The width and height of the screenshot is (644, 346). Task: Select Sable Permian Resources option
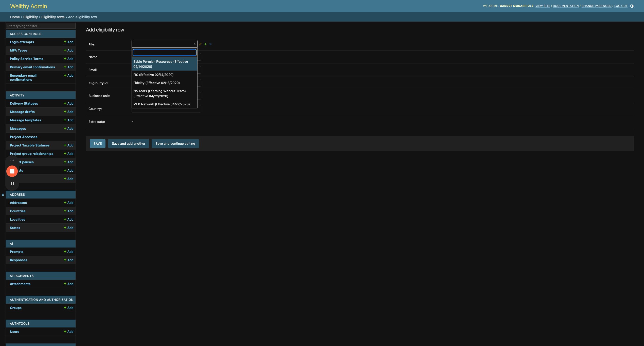coord(165,64)
